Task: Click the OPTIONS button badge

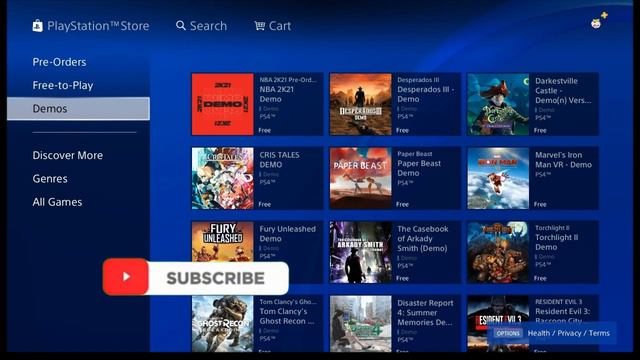Action: click(x=508, y=333)
